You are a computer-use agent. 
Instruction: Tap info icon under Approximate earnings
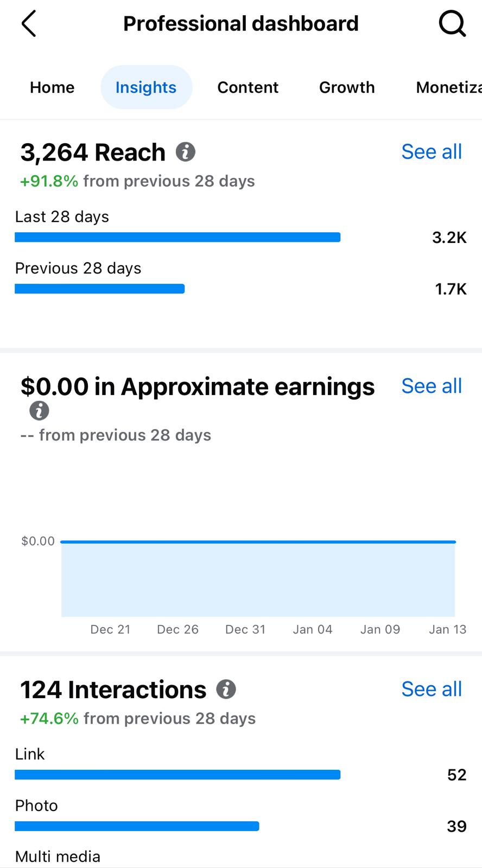coord(39,411)
